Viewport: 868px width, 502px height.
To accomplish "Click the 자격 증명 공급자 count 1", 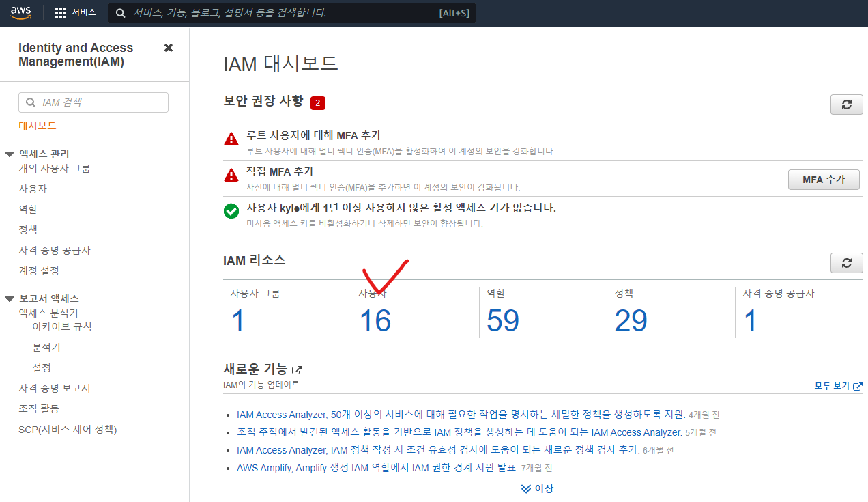I will pos(751,321).
